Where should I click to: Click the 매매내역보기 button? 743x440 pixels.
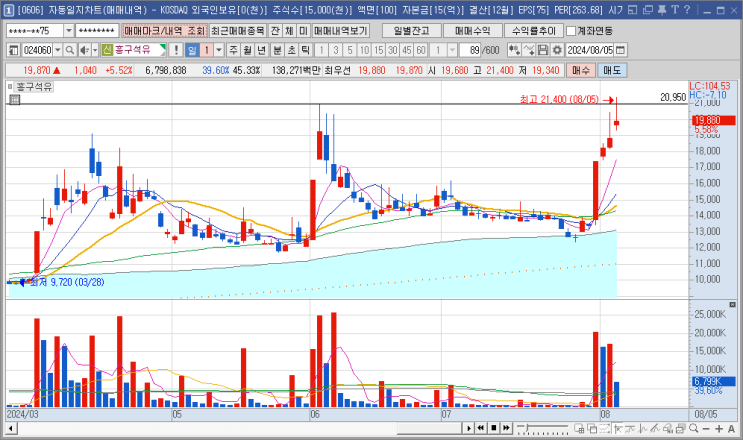tap(341, 31)
